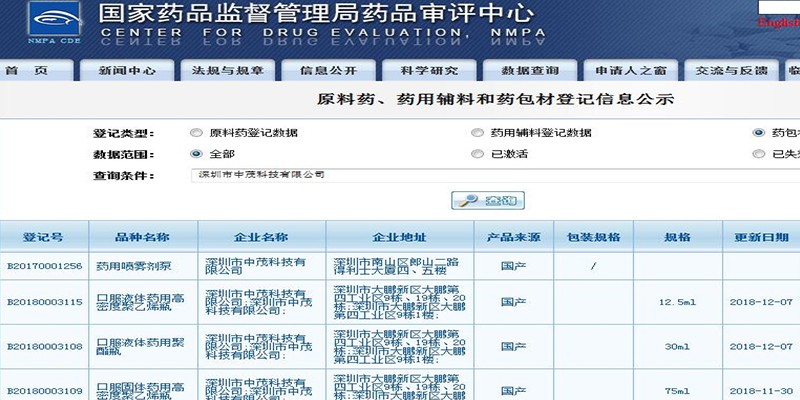Click the 规格 column header
The width and height of the screenshot is (800, 400).
(678, 237)
